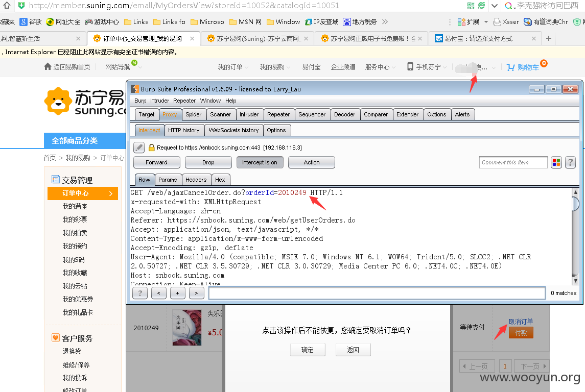Screen dimensions: 585x392
Task: Click the plus search options button
Action: point(178,293)
